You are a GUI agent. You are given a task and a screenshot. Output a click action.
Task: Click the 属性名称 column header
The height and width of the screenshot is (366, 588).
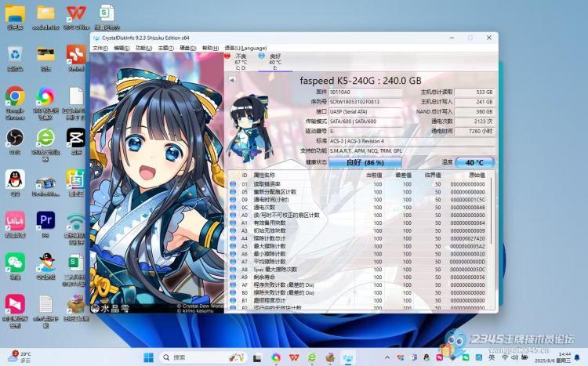tap(264, 175)
